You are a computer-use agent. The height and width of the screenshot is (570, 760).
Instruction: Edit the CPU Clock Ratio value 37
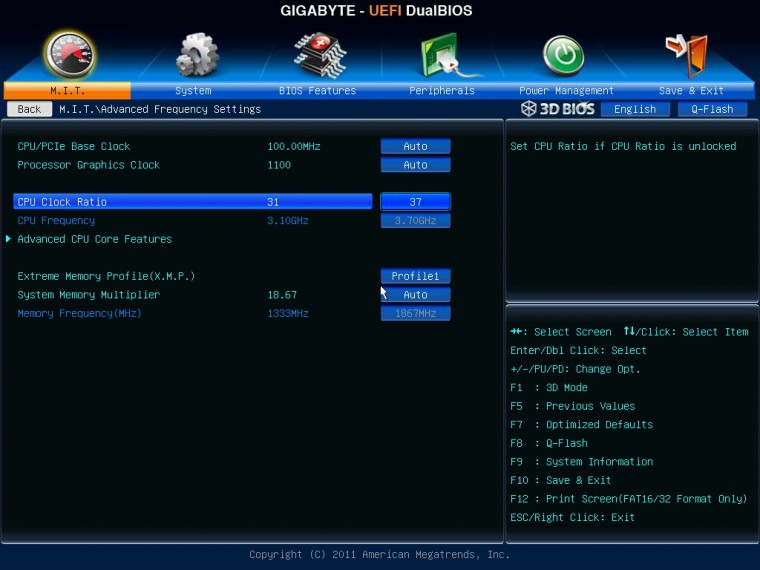tap(415, 202)
